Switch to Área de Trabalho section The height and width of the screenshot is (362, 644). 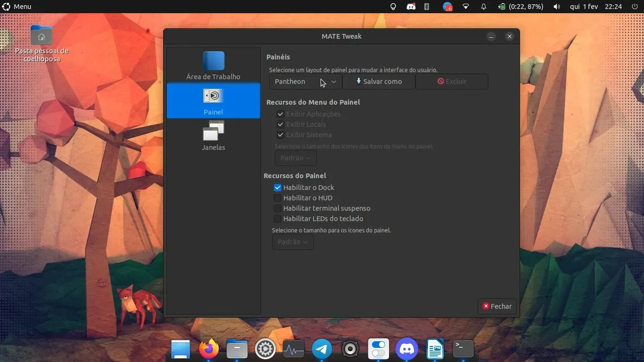pyautogui.click(x=213, y=66)
